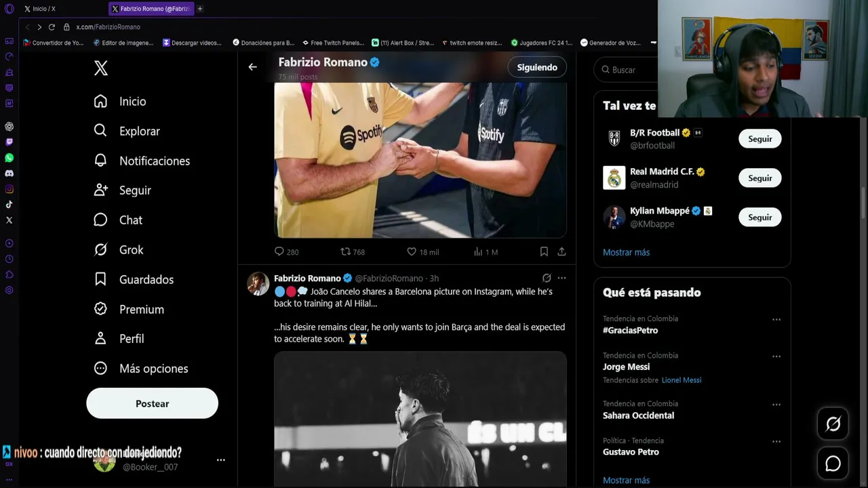Go to Inicio in the X sidebar
Screen dimensions: 868x488
120,101
